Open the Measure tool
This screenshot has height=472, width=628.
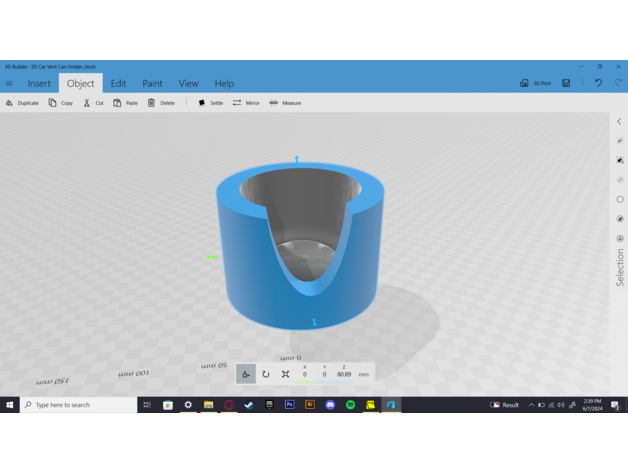pos(285,103)
